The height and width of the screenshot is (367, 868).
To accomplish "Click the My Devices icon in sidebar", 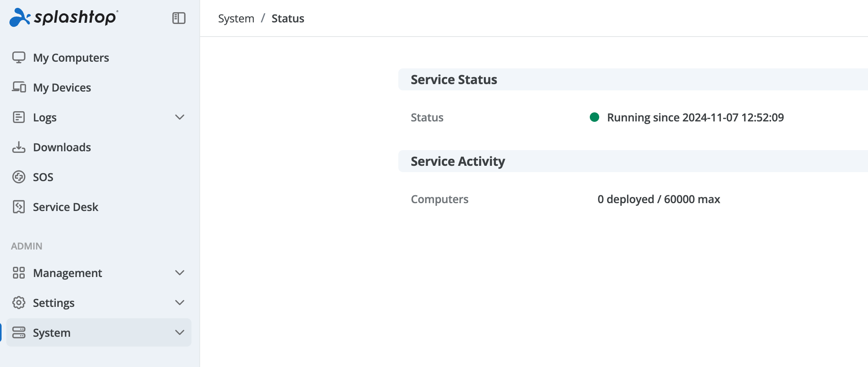I will [x=19, y=87].
